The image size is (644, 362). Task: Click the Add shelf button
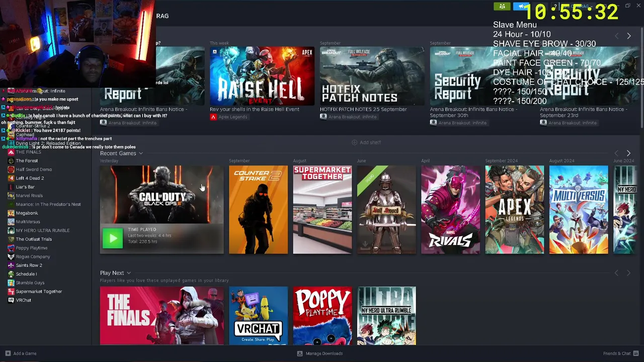coord(366,142)
